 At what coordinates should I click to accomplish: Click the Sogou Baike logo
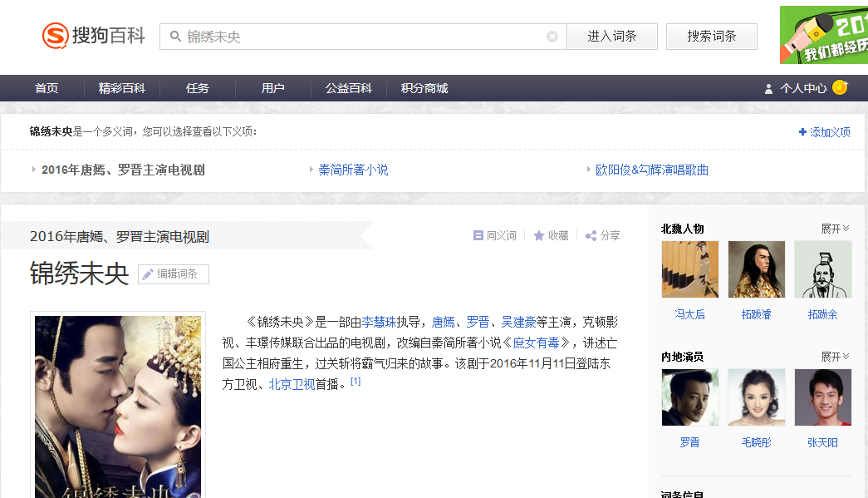point(94,36)
